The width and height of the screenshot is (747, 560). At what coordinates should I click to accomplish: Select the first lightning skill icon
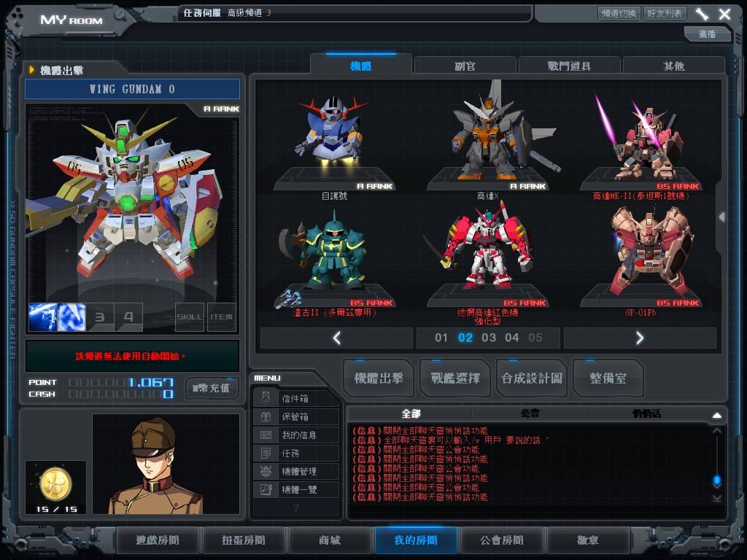[43, 316]
